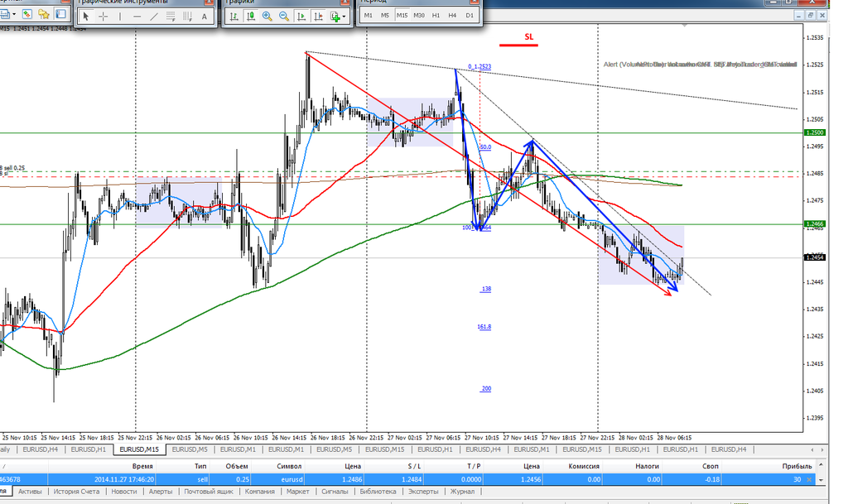Switch chart to bar chart type
Viewport: 848px width, 504px height.
[x=234, y=17]
